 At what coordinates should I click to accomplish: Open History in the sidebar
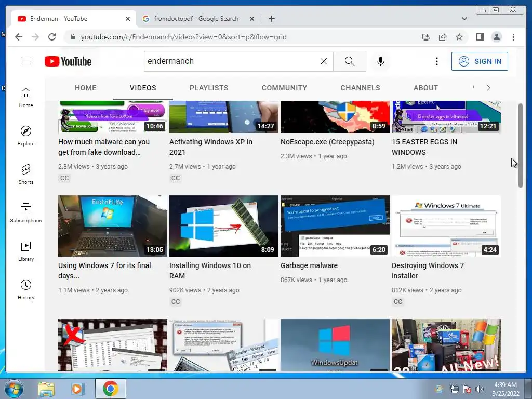tap(26, 289)
